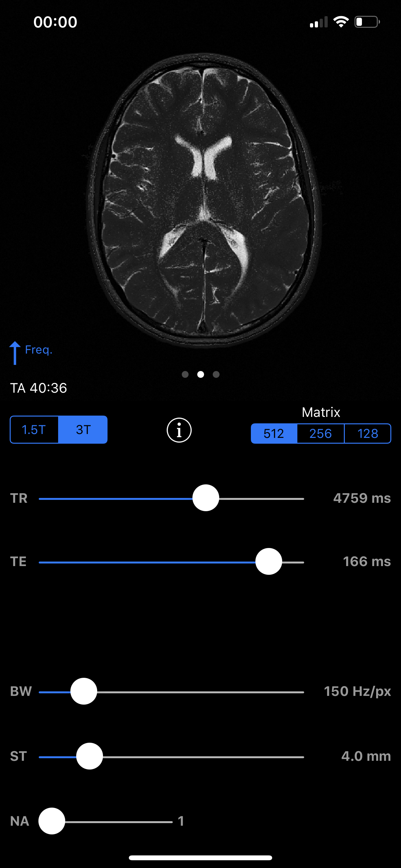Image resolution: width=401 pixels, height=868 pixels.
Task: Click the TA 40:36 acquisition time
Action: (38, 388)
